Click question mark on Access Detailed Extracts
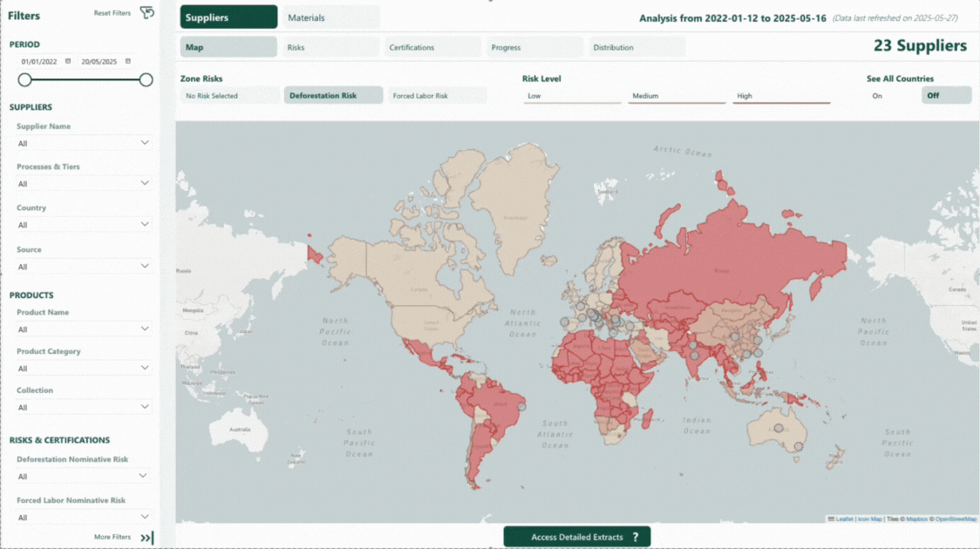This screenshot has height=549, width=980. coord(636,538)
